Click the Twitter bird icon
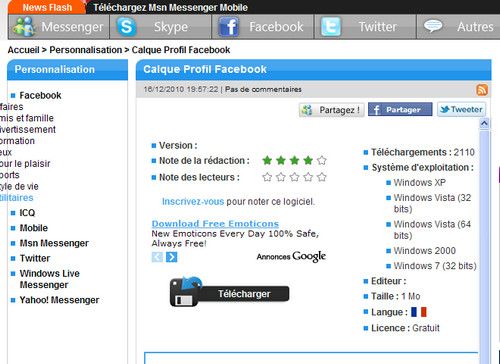 331,27
